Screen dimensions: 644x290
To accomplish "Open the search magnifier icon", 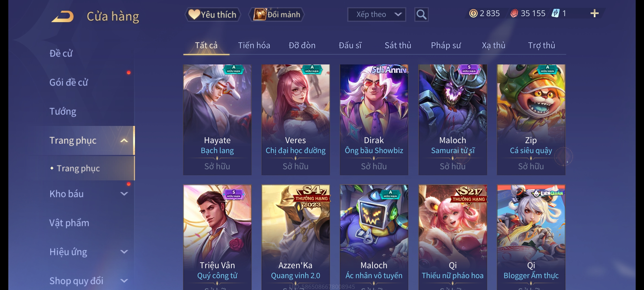I will tap(421, 15).
